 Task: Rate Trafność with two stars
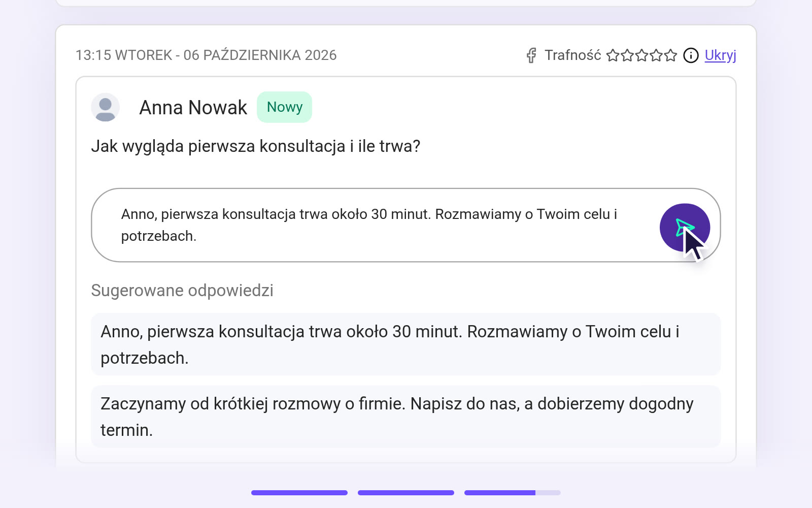627,55
